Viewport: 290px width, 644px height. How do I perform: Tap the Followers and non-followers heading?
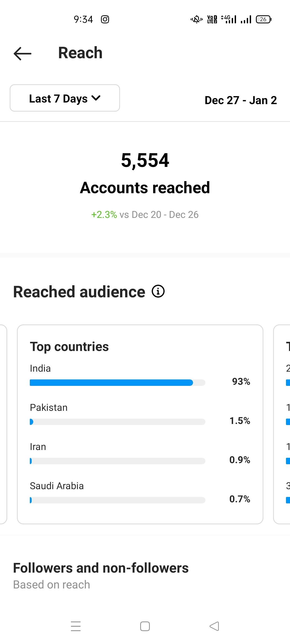coord(101,568)
